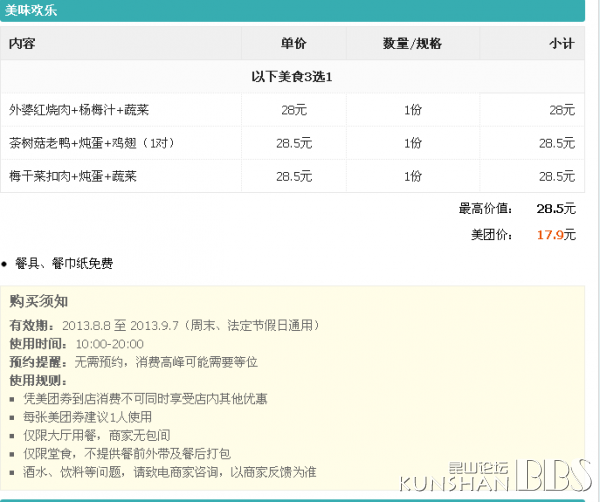The image size is (600, 502).
Task: Click validity dates 2013.8.8 至 2013.9.7
Action: (120, 326)
